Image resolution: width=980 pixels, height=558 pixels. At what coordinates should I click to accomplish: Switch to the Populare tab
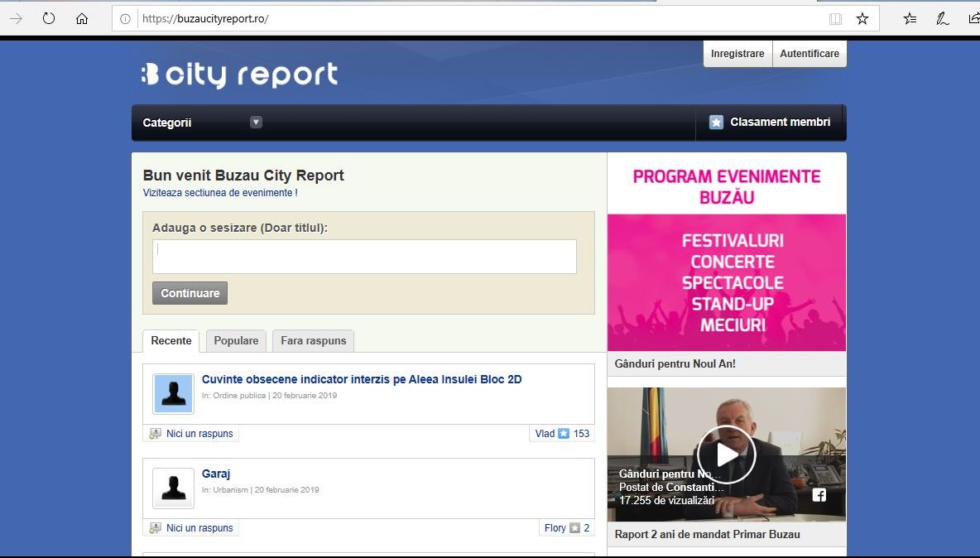(236, 340)
